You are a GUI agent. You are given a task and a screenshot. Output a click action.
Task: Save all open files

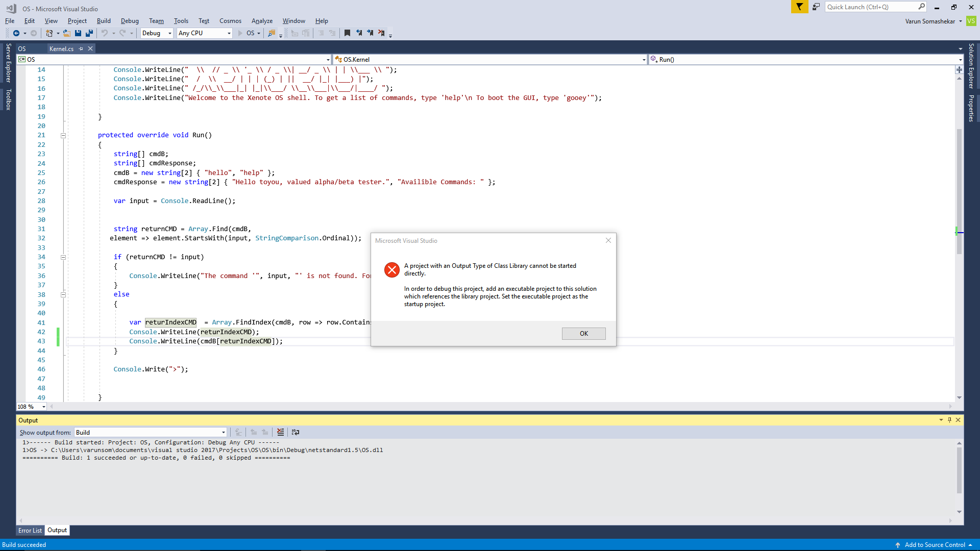[x=89, y=33]
